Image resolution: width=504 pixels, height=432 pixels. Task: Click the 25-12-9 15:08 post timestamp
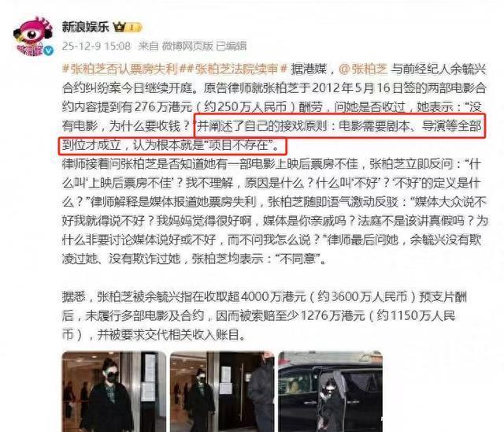(x=96, y=46)
